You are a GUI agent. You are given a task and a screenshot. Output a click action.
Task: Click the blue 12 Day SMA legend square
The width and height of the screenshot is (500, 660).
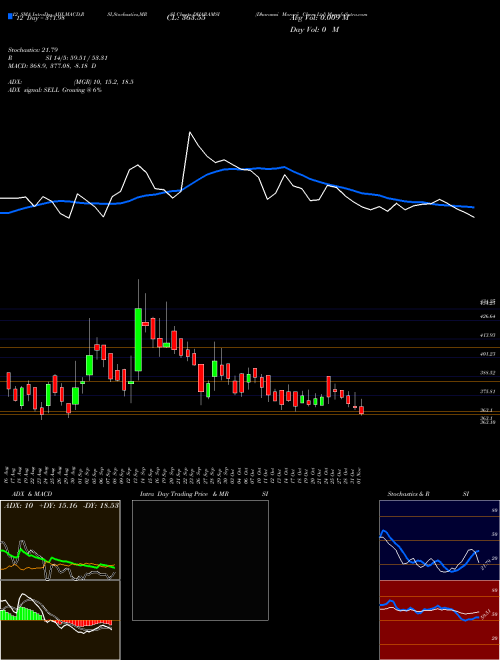(x=10, y=16)
